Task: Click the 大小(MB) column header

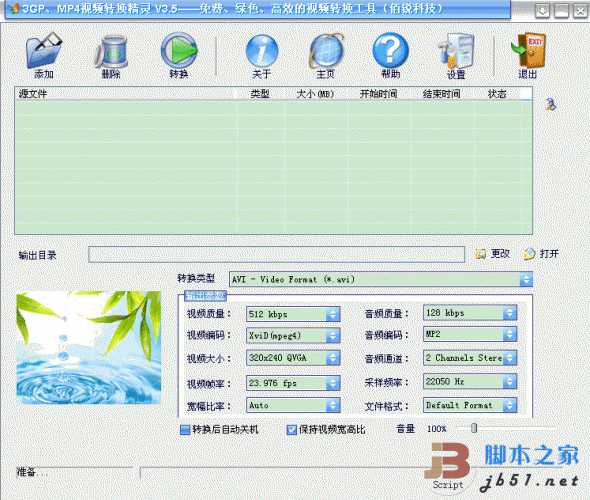Action: (316, 94)
